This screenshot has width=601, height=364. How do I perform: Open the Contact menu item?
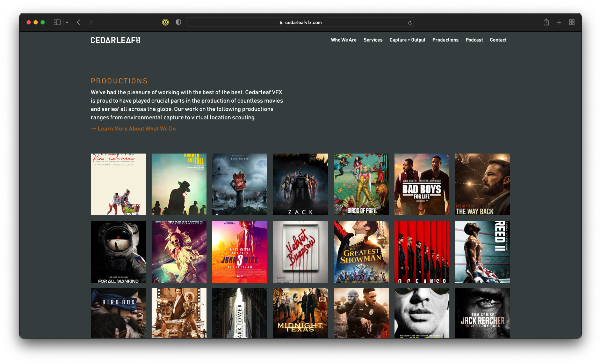tap(498, 40)
